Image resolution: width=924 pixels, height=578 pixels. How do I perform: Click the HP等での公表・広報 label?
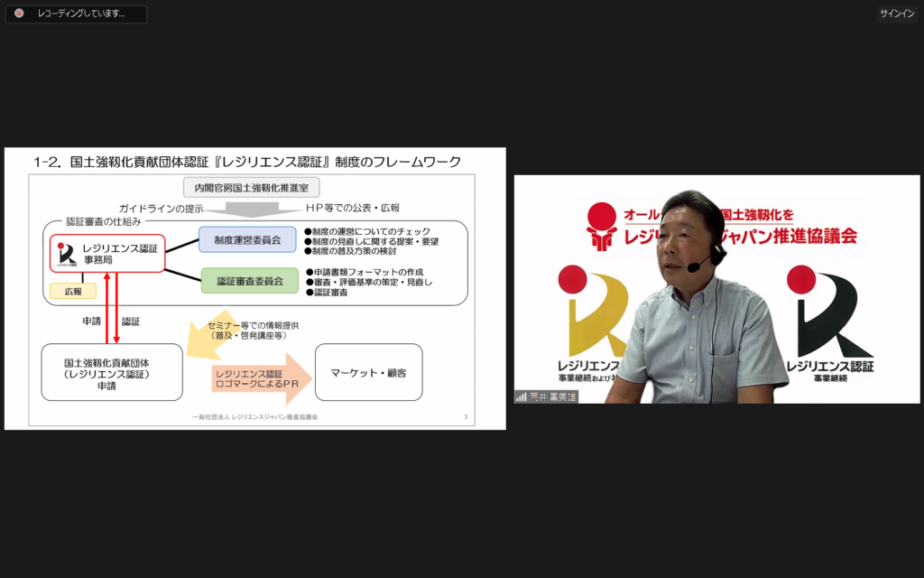(x=353, y=208)
